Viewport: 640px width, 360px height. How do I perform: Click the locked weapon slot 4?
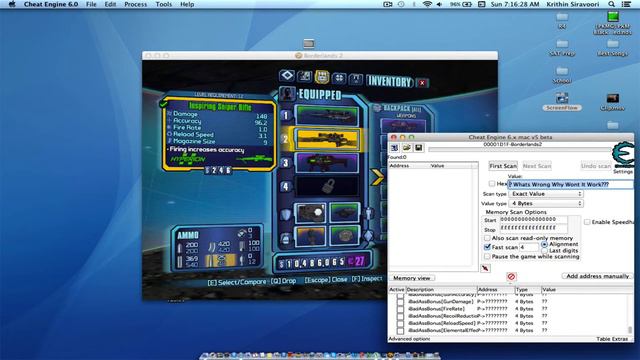tap(327, 186)
